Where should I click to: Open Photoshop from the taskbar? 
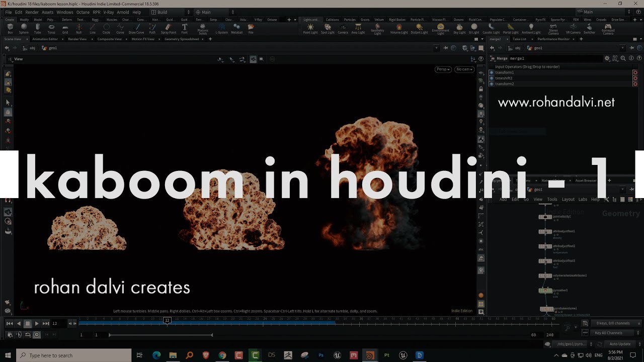click(x=320, y=355)
